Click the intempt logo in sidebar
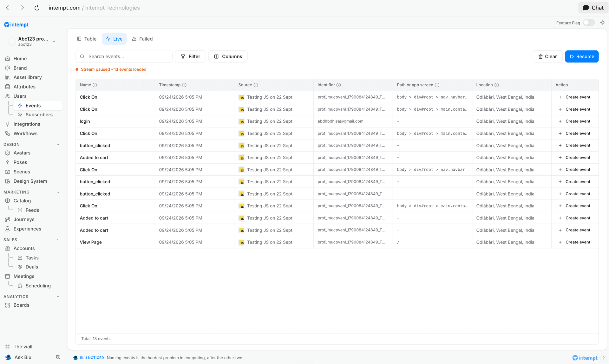The image size is (609, 364). [16, 25]
